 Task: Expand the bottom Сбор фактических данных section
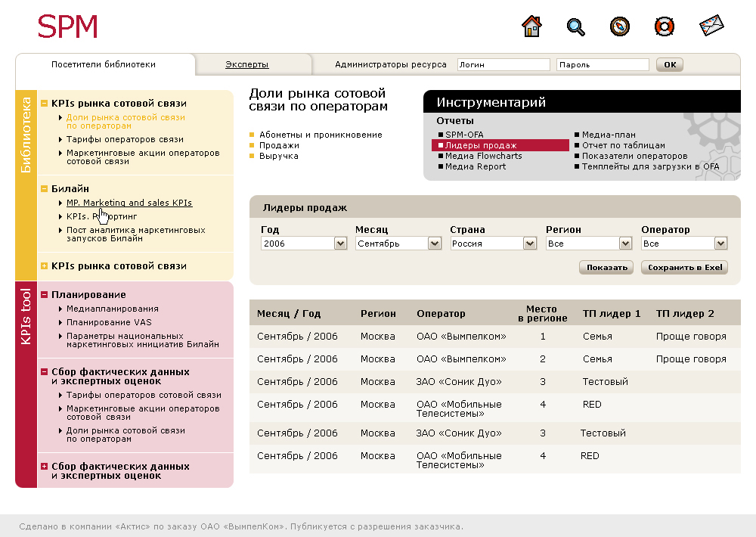(45, 467)
